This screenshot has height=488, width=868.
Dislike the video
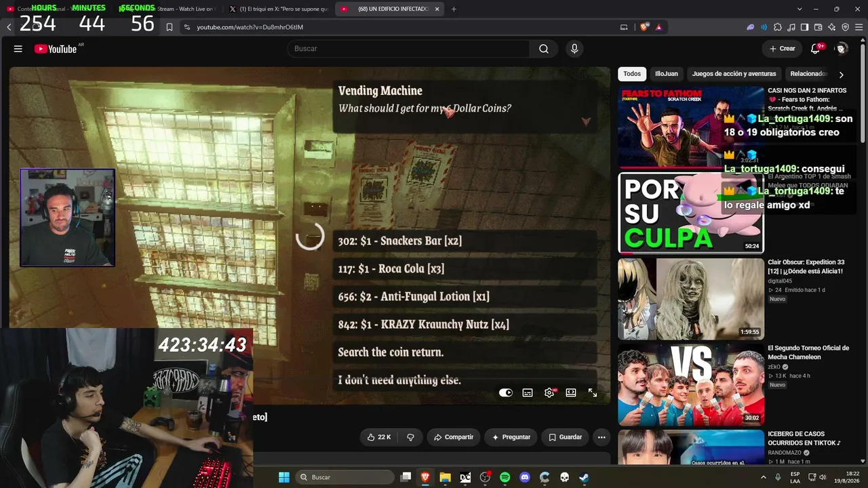tap(410, 437)
